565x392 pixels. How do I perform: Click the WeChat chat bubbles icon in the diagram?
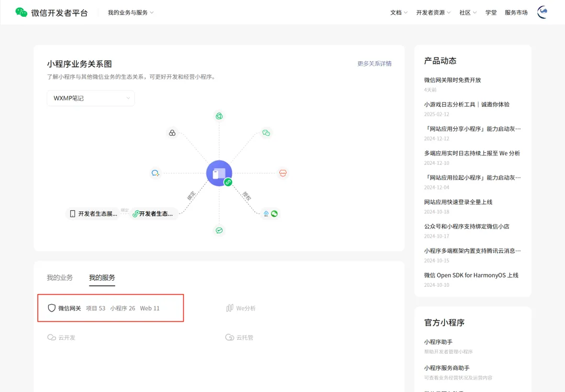point(266,133)
